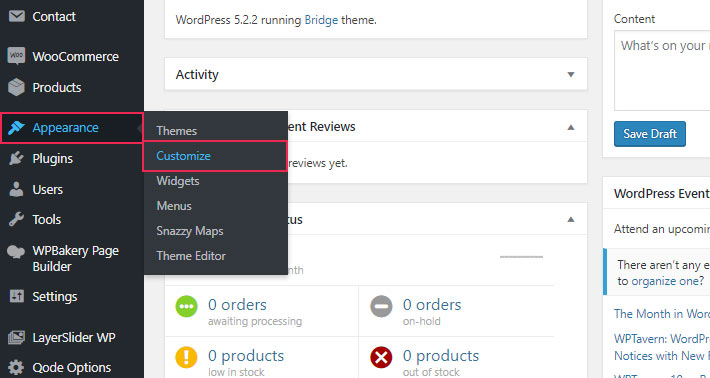Click green awaiting processing status icon

pyautogui.click(x=187, y=306)
